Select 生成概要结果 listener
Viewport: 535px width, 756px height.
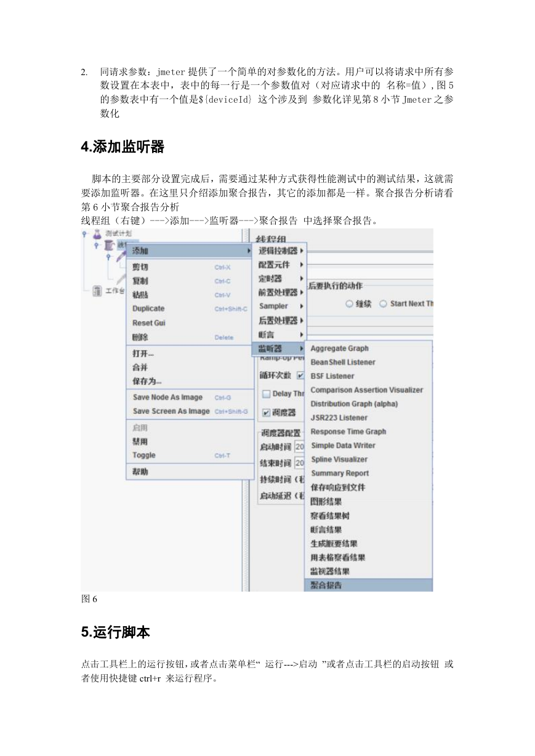coord(369,544)
